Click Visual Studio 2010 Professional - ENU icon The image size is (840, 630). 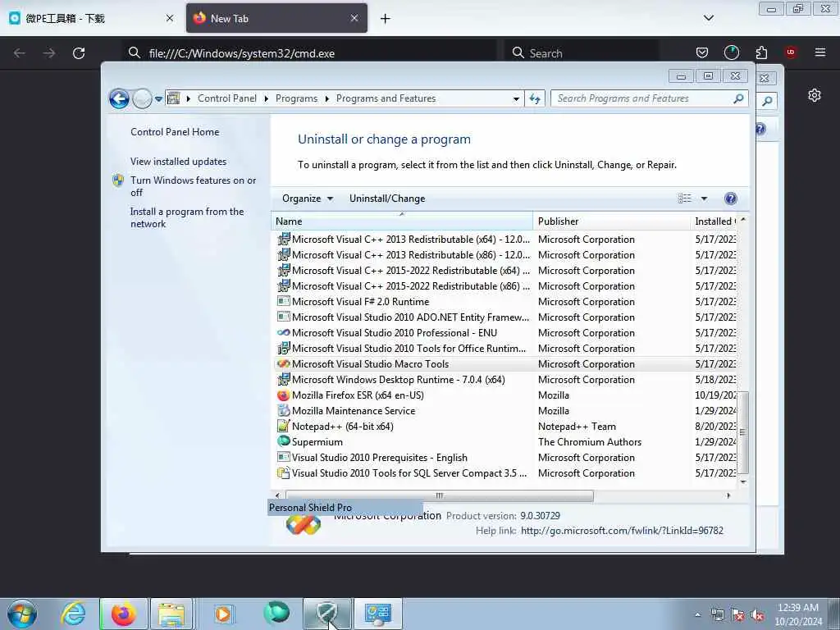283,333
